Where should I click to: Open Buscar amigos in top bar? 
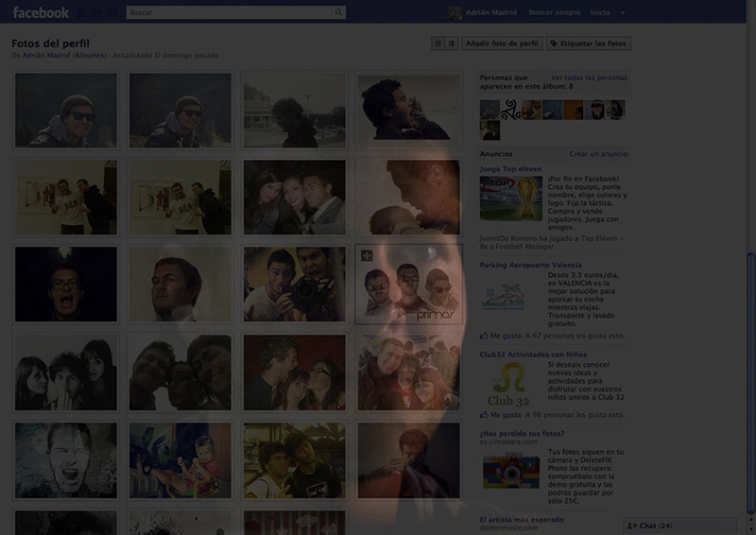554,13
